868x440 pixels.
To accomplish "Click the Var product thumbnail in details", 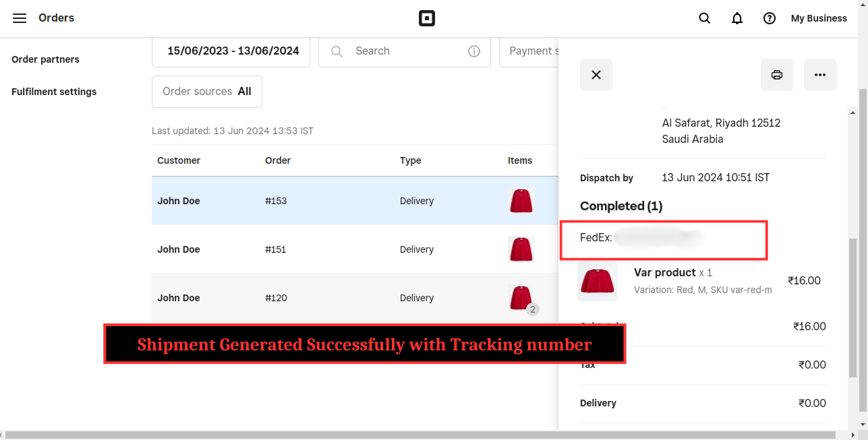I will (597, 281).
